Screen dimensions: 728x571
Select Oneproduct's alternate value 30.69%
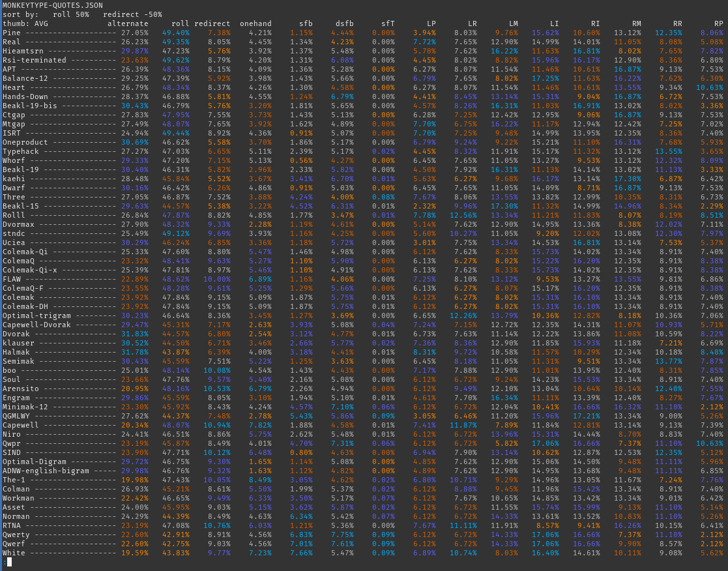135,143
